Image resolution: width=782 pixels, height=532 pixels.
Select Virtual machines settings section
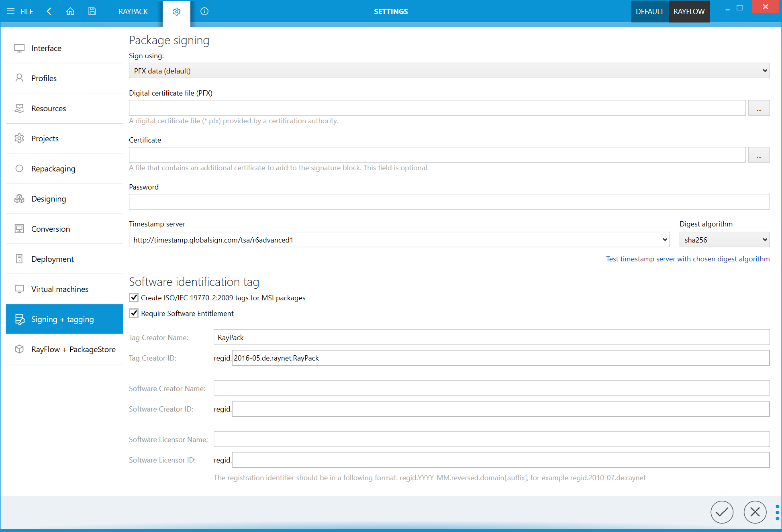pos(64,289)
